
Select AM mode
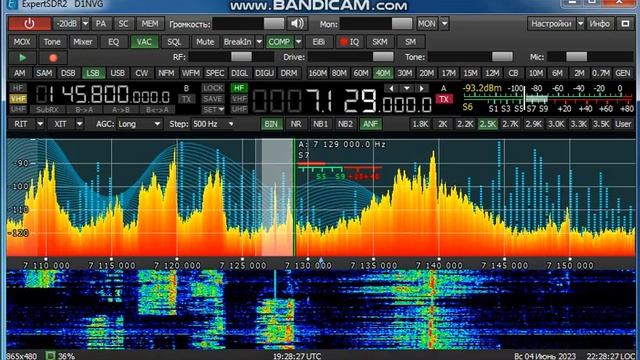(x=20, y=73)
